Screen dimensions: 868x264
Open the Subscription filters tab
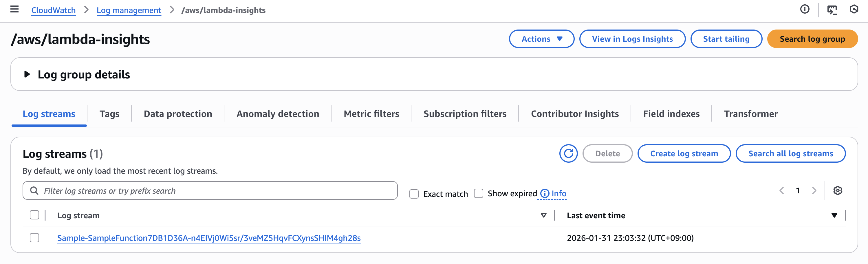[x=465, y=114]
